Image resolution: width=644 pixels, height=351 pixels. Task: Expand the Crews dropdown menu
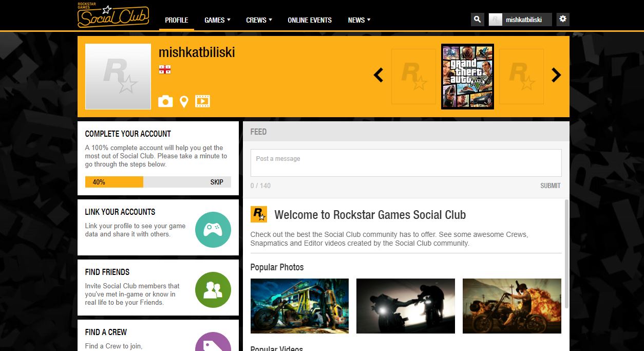[x=259, y=20]
